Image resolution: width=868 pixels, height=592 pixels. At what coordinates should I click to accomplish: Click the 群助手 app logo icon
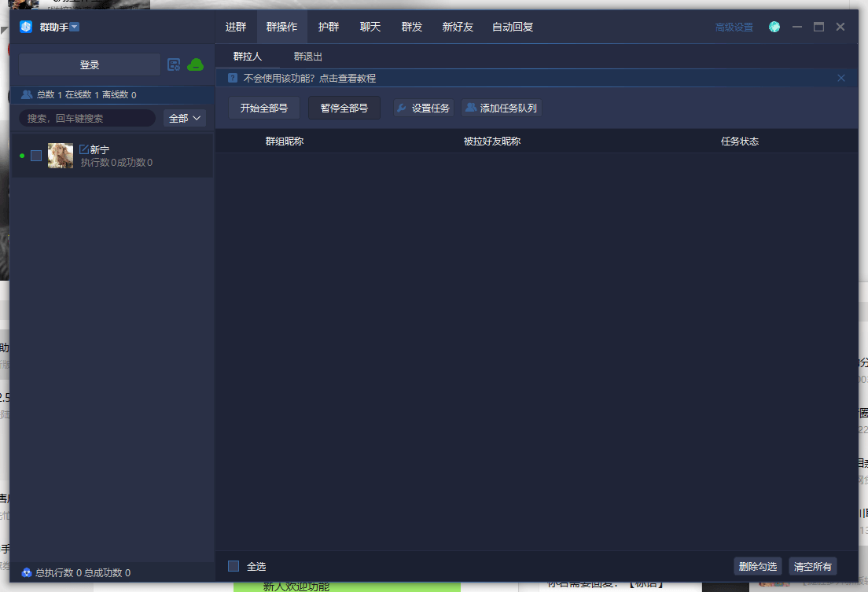coord(26,27)
